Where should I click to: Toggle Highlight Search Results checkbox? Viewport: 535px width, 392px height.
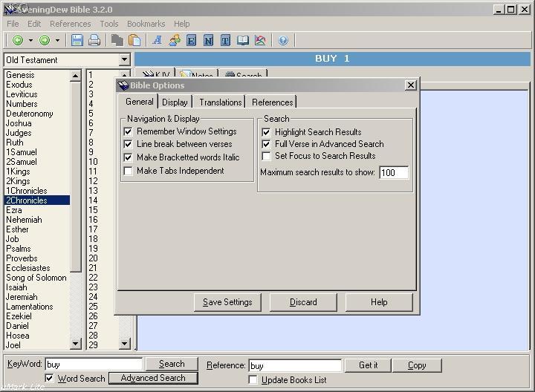point(266,132)
